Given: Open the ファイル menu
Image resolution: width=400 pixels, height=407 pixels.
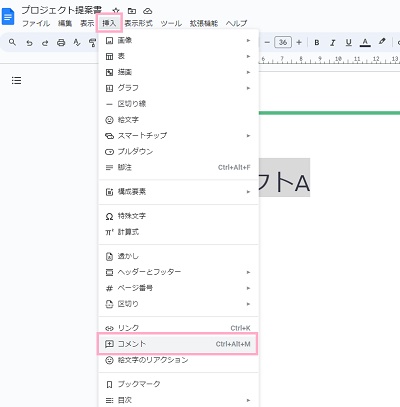Looking at the screenshot, I should tap(36, 23).
